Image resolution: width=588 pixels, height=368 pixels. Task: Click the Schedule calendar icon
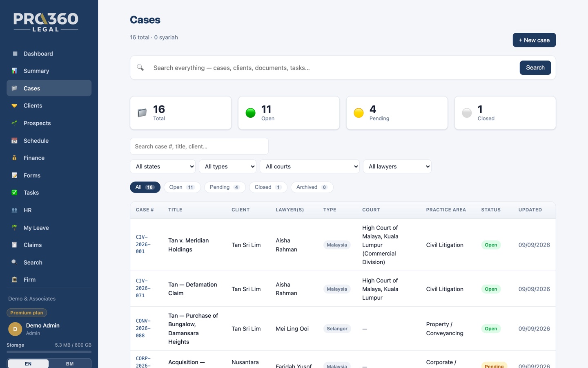[x=15, y=141]
